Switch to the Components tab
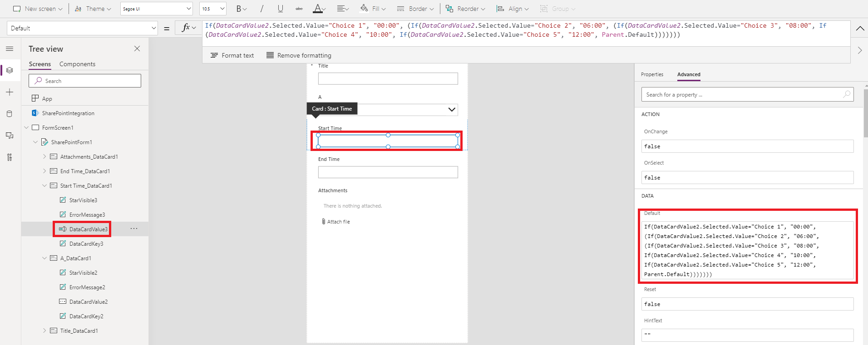The width and height of the screenshot is (868, 345). (x=77, y=64)
